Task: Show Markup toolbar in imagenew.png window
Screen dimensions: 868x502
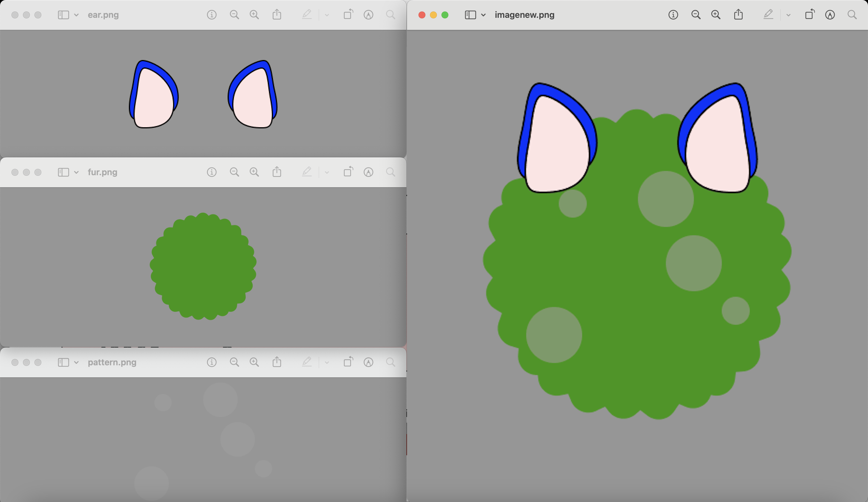Action: click(830, 15)
